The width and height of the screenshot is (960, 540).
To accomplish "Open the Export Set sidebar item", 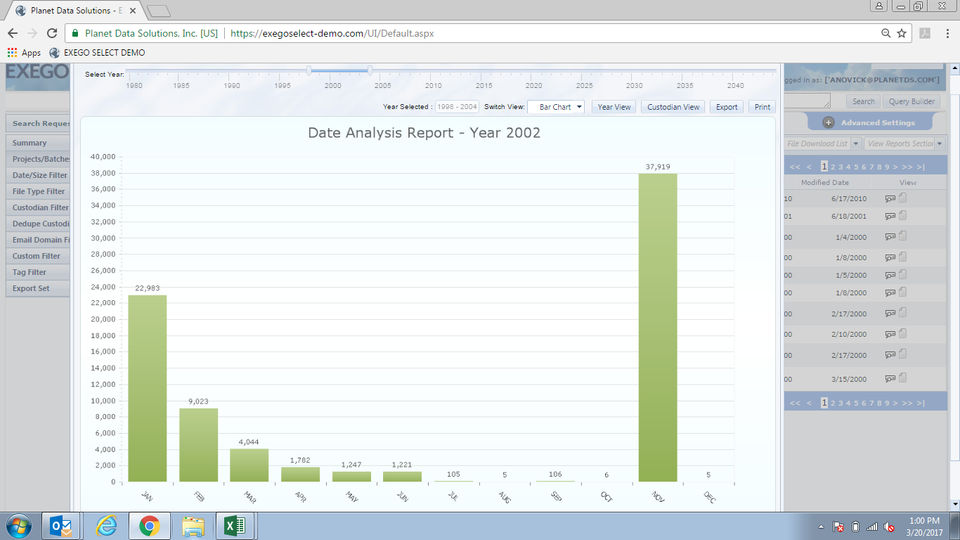I will [38, 288].
